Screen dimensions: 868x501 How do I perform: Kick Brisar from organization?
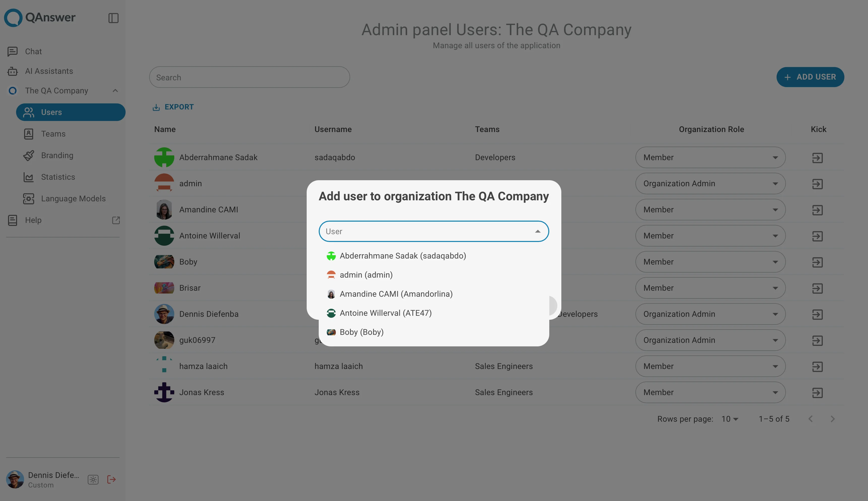[817, 288]
